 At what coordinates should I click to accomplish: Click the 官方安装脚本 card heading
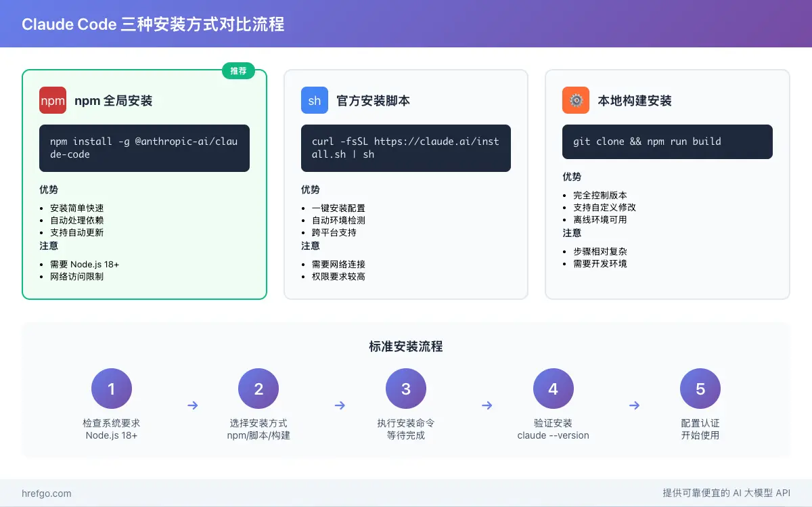point(373,101)
